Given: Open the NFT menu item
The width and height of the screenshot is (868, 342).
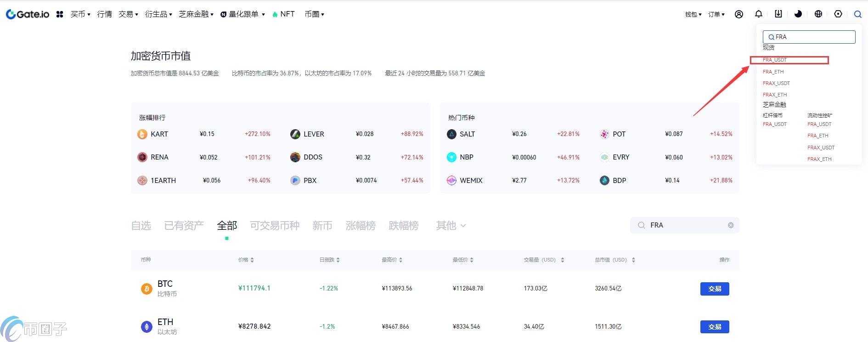Looking at the screenshot, I should 283,14.
